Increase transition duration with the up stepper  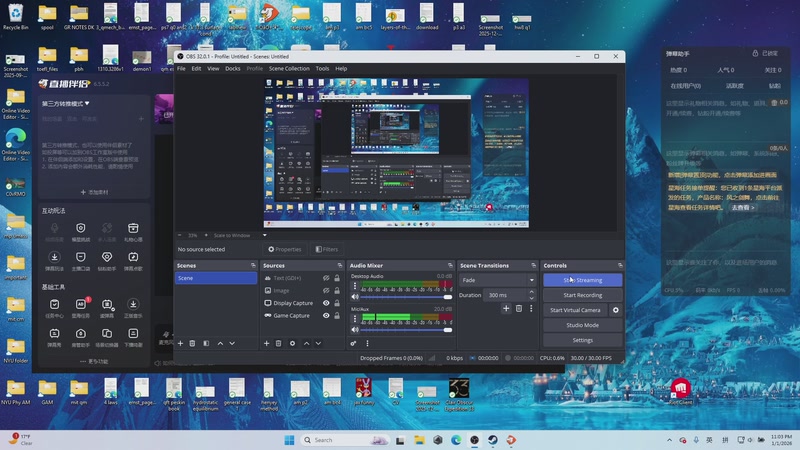(x=532, y=292)
